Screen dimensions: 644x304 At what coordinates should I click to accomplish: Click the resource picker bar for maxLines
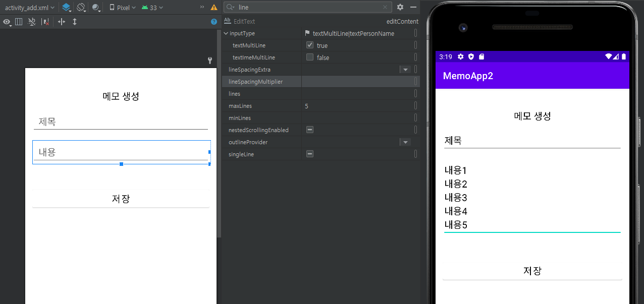coord(415,106)
